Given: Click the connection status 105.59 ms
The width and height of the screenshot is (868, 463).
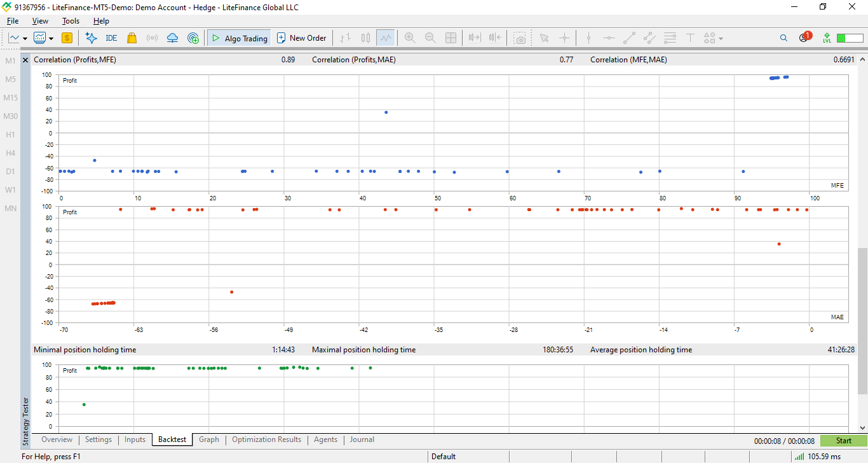Looking at the screenshot, I should point(817,457).
